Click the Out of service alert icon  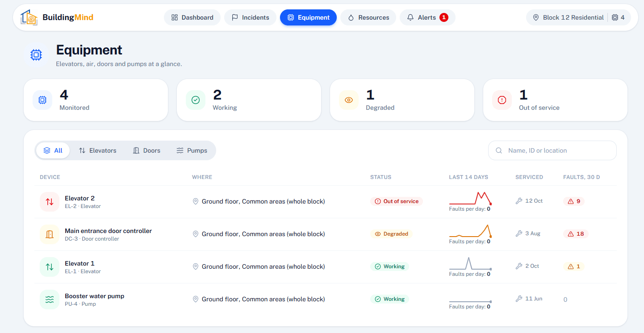(x=502, y=100)
